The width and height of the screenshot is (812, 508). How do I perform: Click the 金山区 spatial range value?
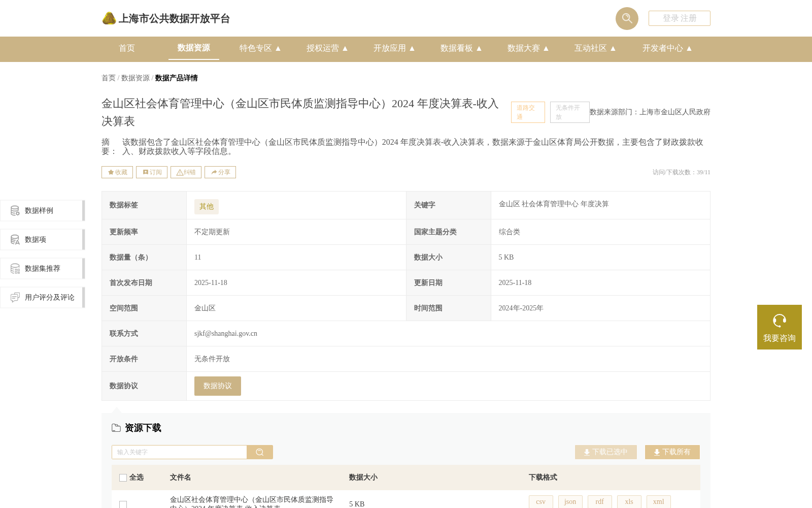(x=205, y=308)
